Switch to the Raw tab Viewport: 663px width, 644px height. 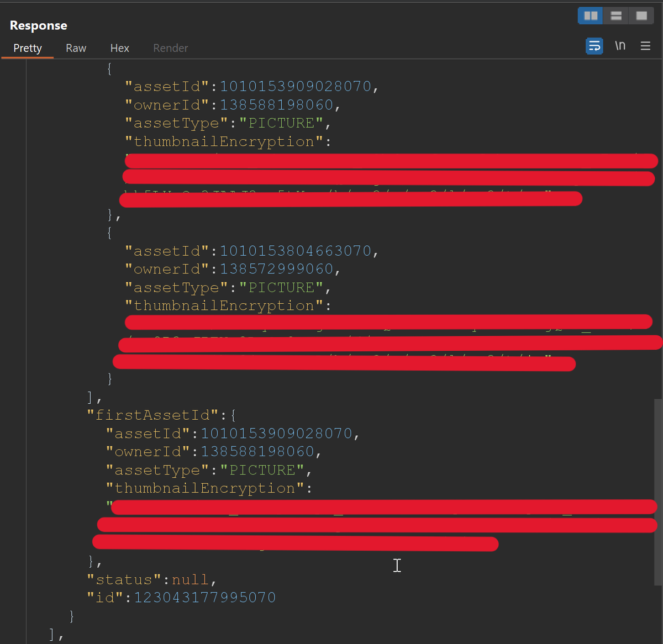click(76, 48)
